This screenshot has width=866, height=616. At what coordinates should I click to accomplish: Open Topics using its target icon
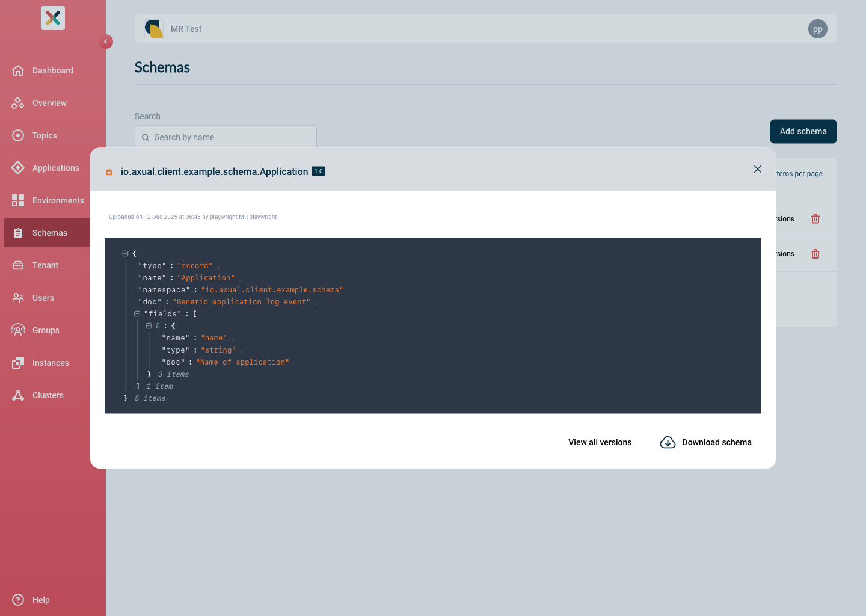coord(18,135)
